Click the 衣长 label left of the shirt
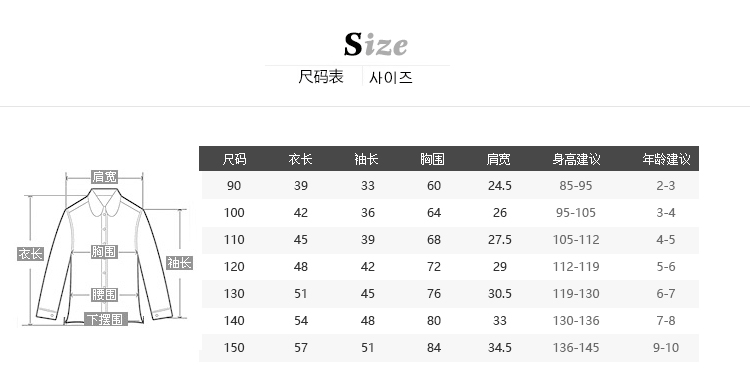This screenshot has width=750, height=375. click(x=30, y=254)
